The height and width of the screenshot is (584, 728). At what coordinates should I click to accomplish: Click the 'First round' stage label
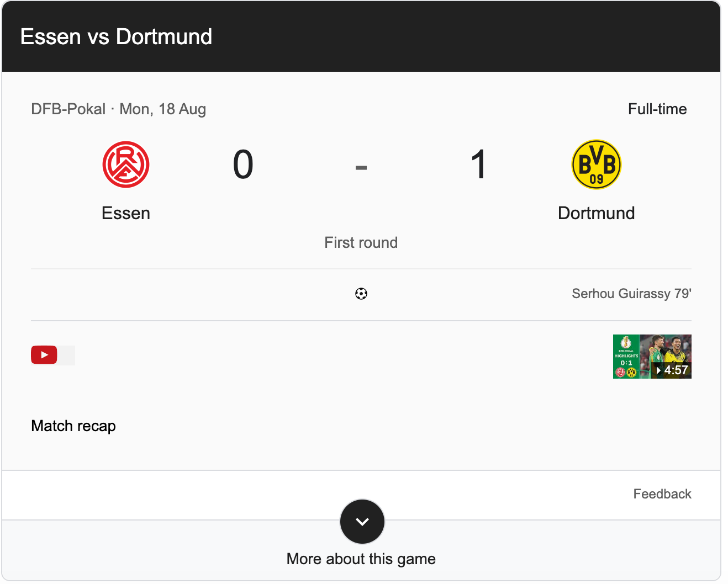click(x=361, y=243)
